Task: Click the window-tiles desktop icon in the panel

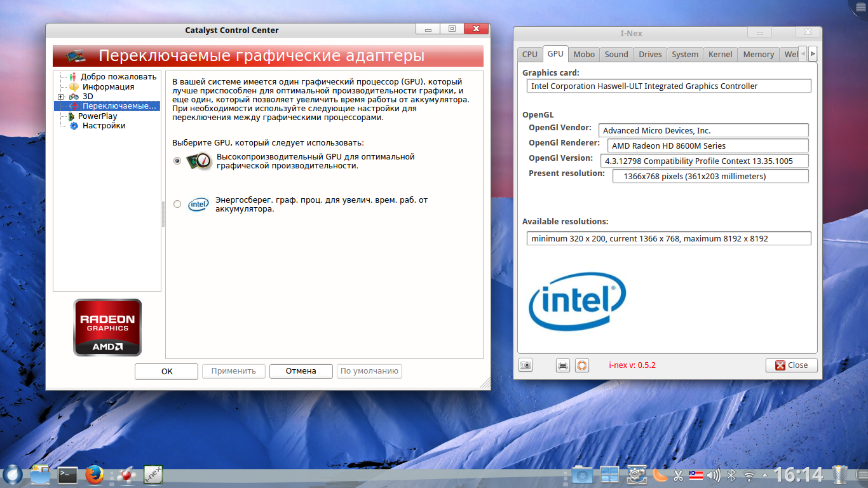Action: [609, 475]
